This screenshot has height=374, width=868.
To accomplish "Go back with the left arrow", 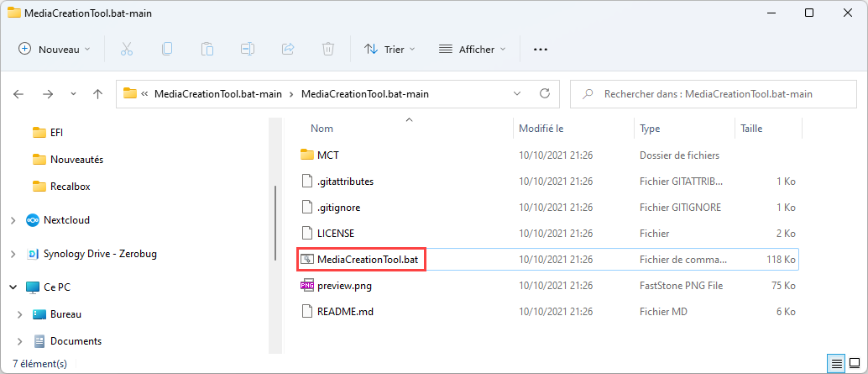I will (18, 94).
